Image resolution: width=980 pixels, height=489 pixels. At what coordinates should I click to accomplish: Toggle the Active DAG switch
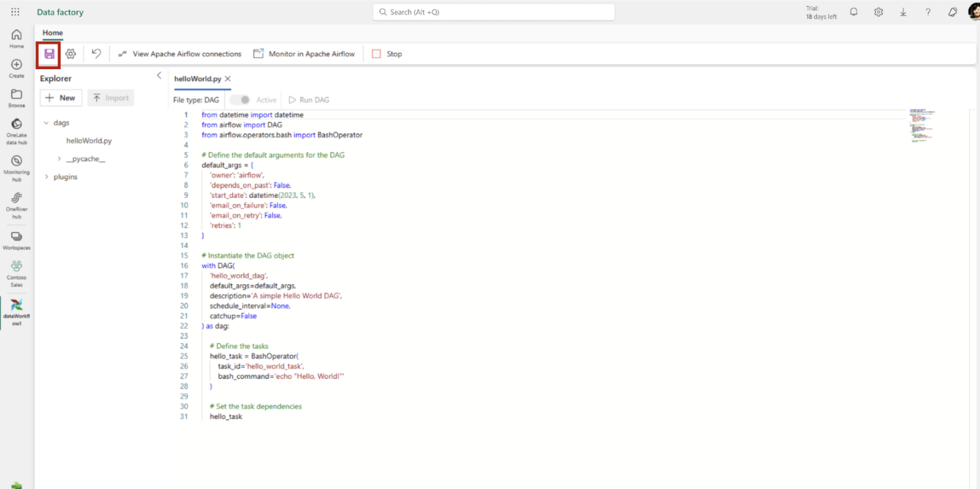pos(240,100)
